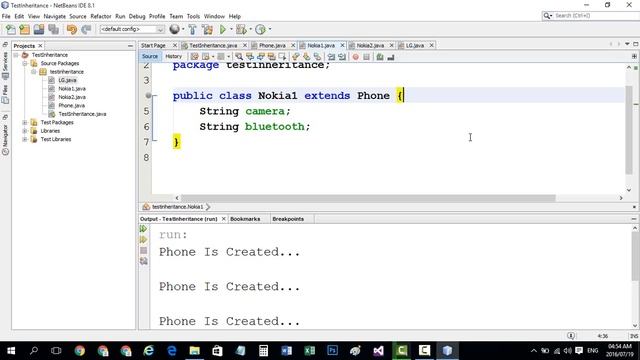Click the Redo toolbar icon
This screenshot has height=360, width=640.
pyautogui.click(x=86, y=29)
